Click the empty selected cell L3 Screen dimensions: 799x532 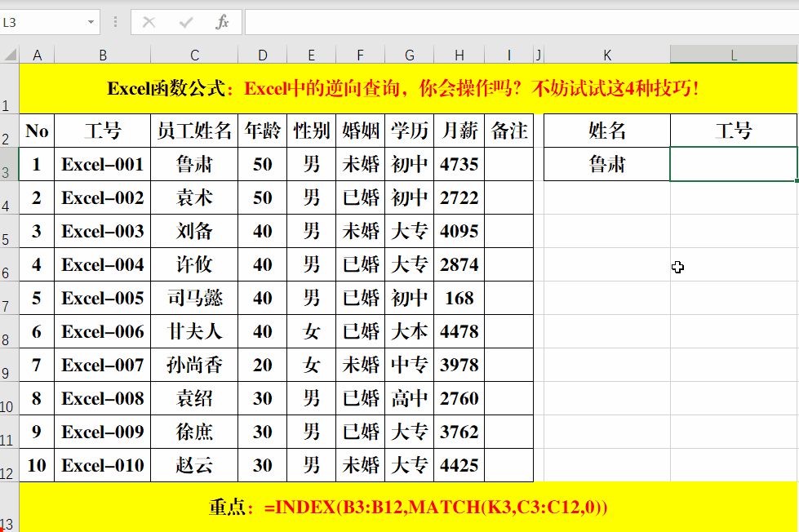point(734,164)
